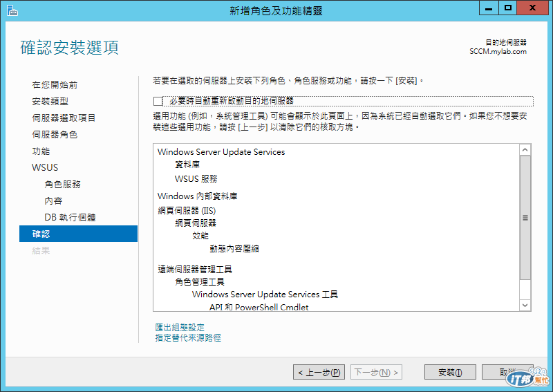553x392 pixels.
Task: Select the 安裝類型 step in the sidebar
Action: 50,101
